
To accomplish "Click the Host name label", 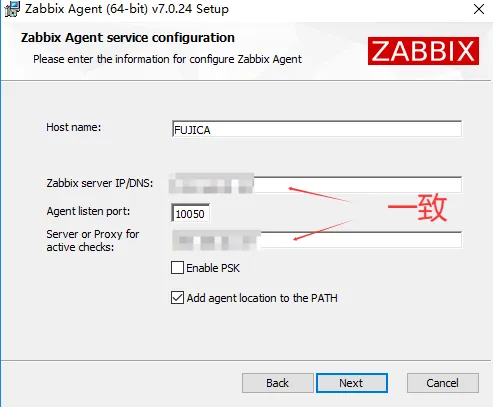I will click(x=74, y=127).
